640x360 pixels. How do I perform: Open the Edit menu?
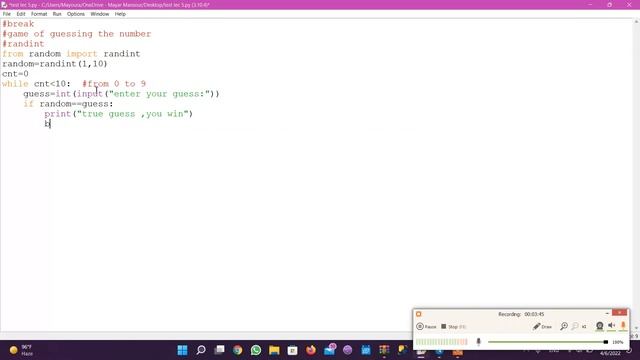tap(21, 14)
